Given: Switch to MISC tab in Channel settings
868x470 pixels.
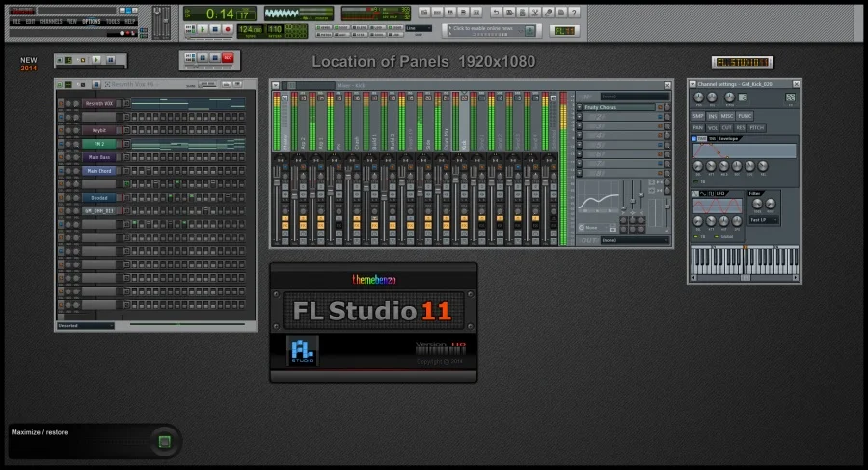Looking at the screenshot, I should (727, 116).
